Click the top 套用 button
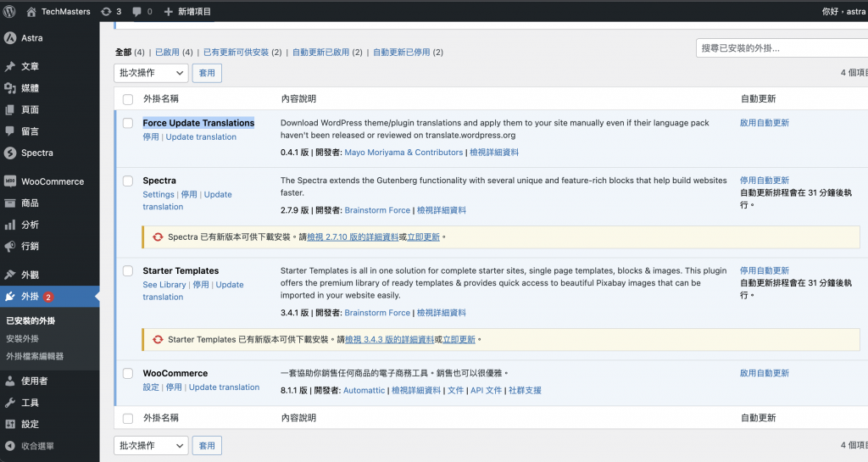Image resolution: width=868 pixels, height=462 pixels. pos(207,73)
